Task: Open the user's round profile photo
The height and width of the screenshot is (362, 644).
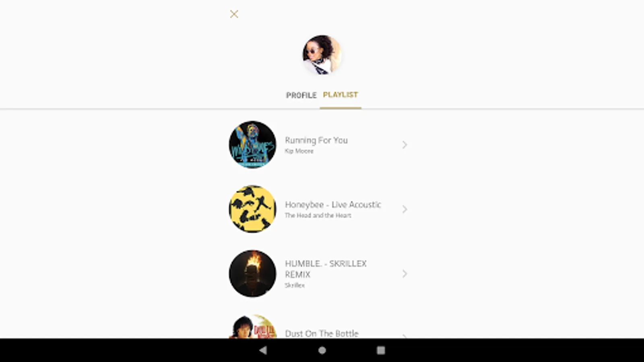Action: (322, 55)
